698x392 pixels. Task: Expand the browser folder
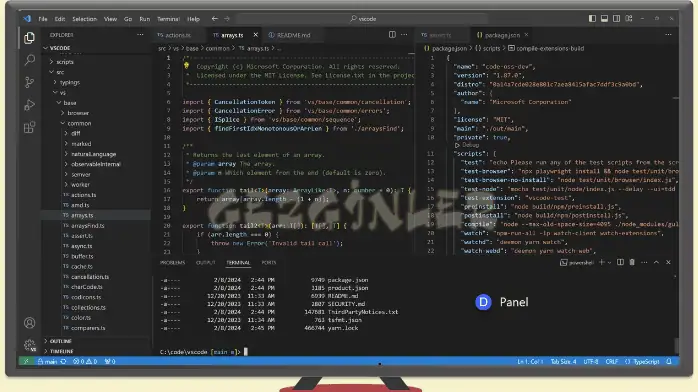(96, 113)
